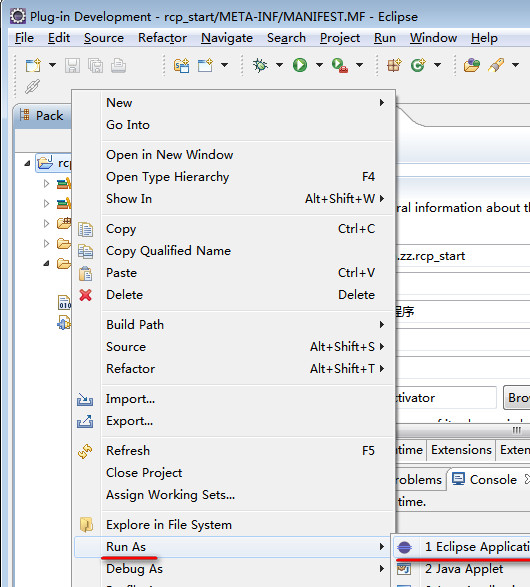
Task: Select 1 Eclipse Application
Action: [462, 547]
